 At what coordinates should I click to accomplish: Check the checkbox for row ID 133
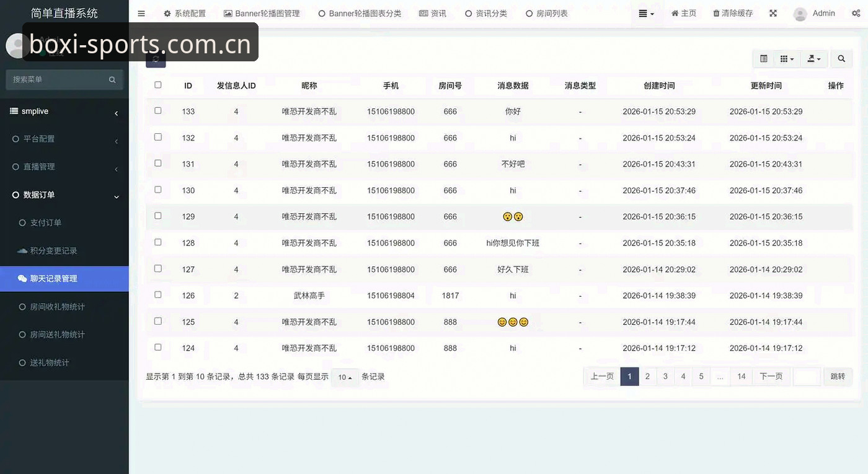tap(158, 110)
